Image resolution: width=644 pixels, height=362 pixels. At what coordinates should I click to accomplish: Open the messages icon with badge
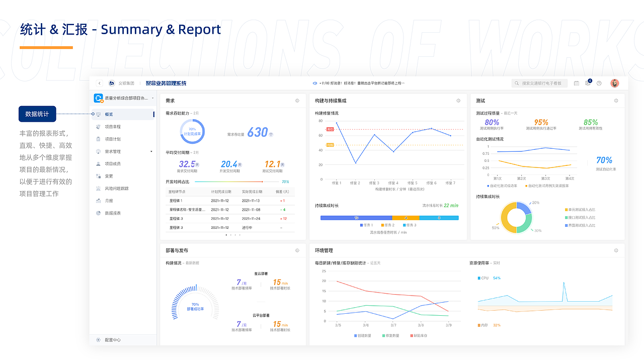(x=588, y=83)
